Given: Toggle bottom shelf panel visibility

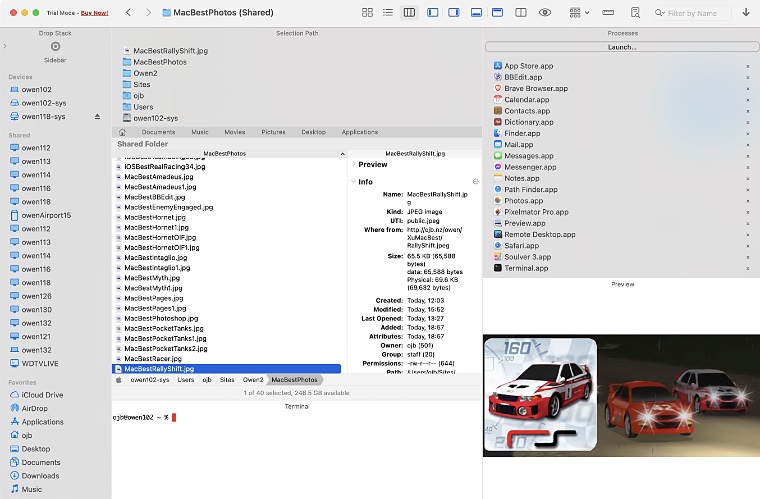Looking at the screenshot, I should (476, 13).
